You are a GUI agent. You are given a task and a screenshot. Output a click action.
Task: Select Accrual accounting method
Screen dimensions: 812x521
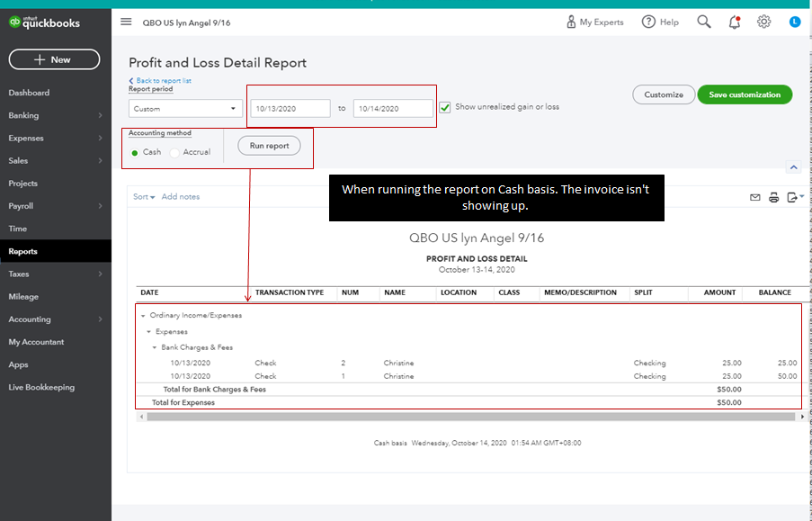(174, 152)
